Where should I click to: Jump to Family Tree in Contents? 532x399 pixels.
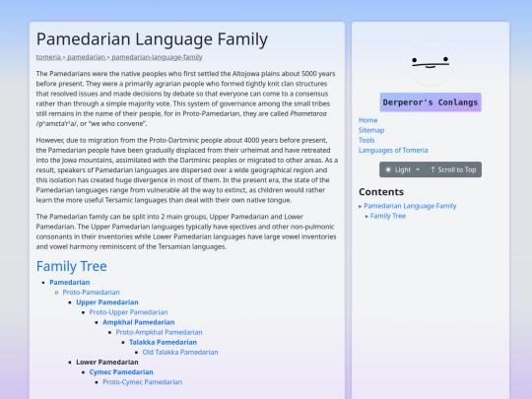click(388, 216)
